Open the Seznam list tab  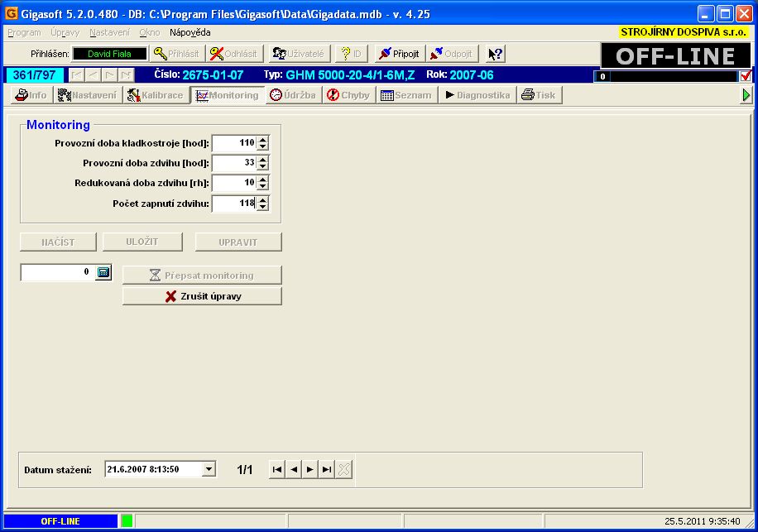(x=406, y=95)
